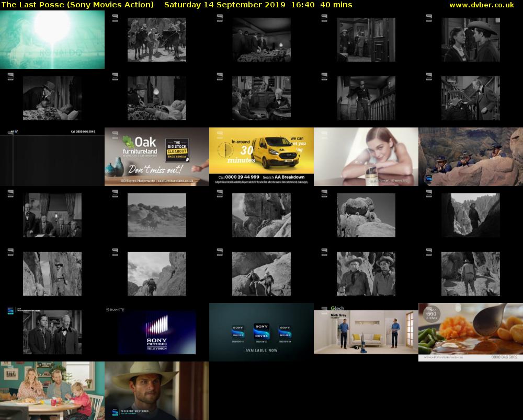Click The Big Stock Clearout badge
The height and width of the screenshot is (420, 523).
coord(177,150)
